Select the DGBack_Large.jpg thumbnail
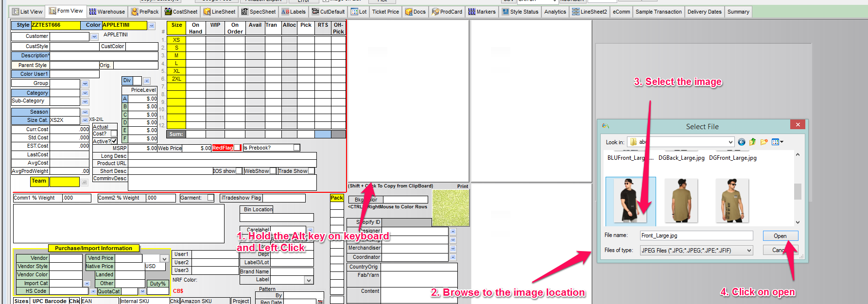Screen dimensions: 868x304 tap(681, 200)
